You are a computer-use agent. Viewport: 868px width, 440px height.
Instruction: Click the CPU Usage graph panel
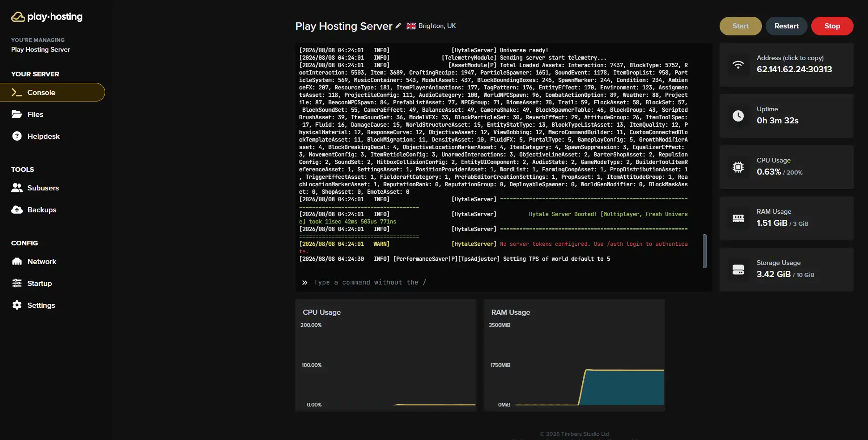[386, 355]
